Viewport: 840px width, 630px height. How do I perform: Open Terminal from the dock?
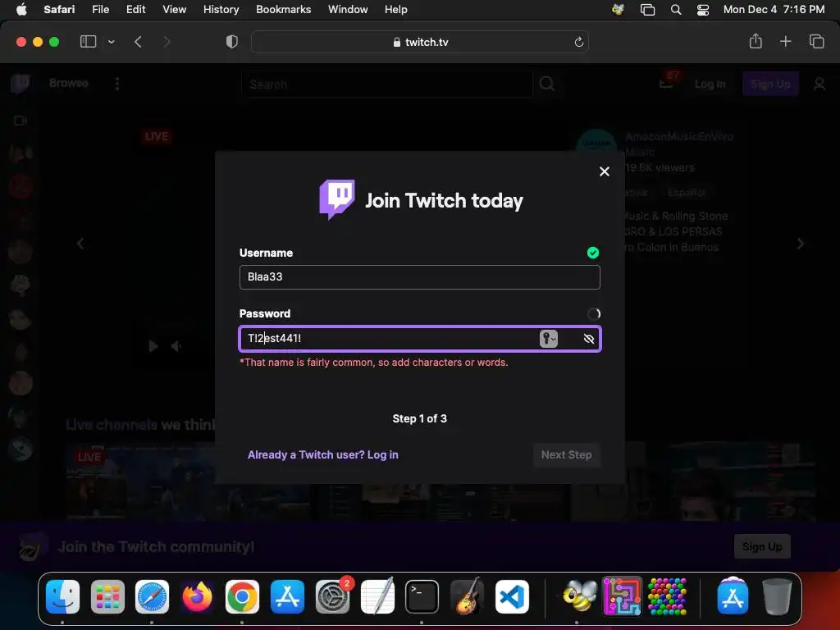(x=422, y=597)
